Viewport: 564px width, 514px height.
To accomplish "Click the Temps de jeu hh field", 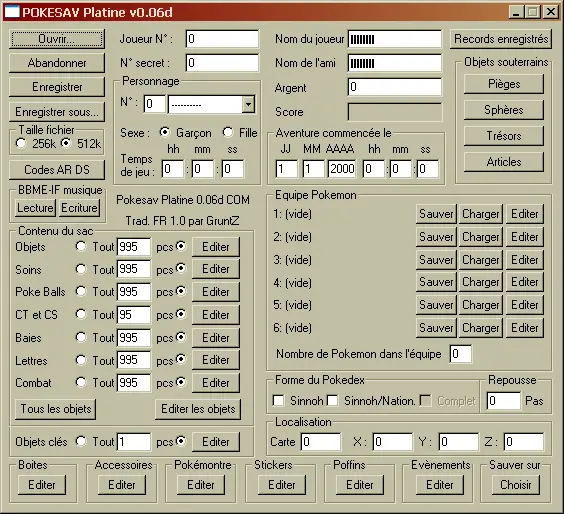I will (173, 169).
